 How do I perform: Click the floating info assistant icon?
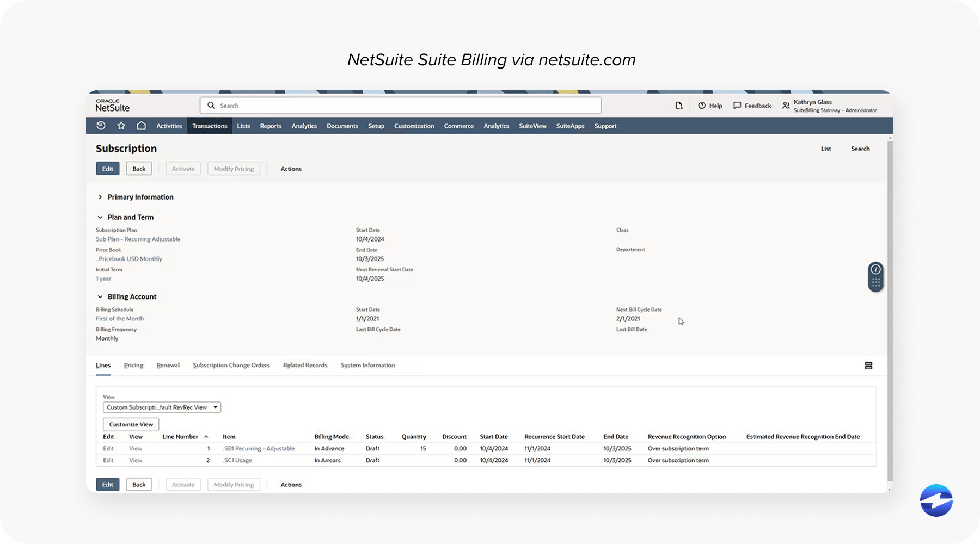[875, 269]
